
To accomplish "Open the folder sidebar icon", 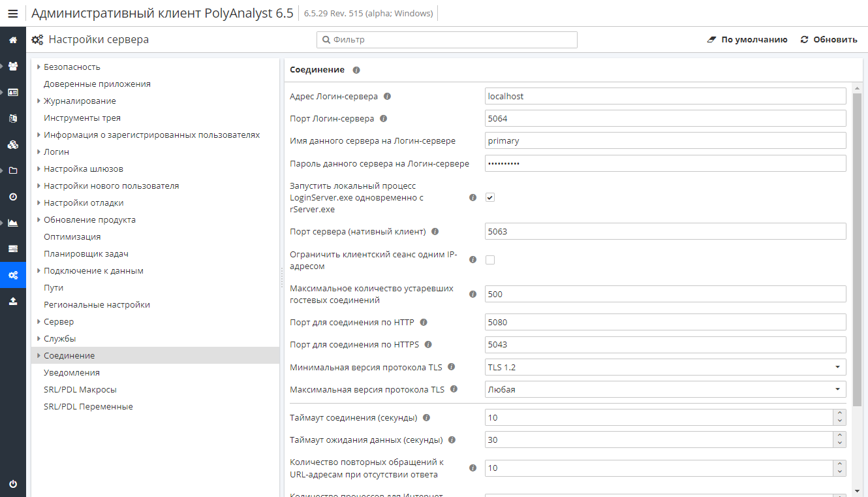I will click(13, 170).
